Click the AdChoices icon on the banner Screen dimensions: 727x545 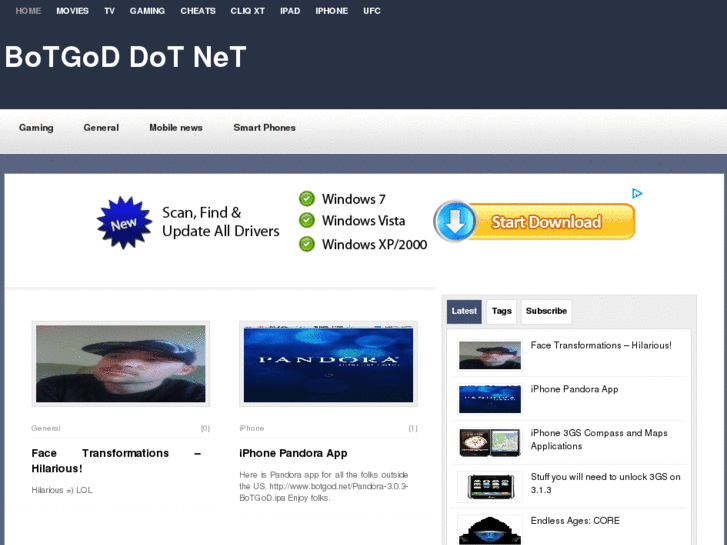point(637,193)
